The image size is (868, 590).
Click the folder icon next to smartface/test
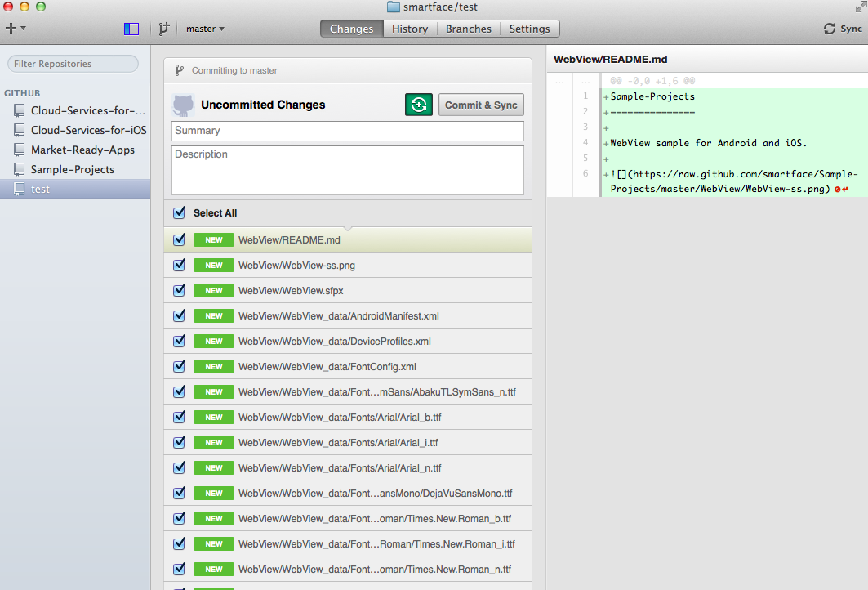tap(394, 7)
